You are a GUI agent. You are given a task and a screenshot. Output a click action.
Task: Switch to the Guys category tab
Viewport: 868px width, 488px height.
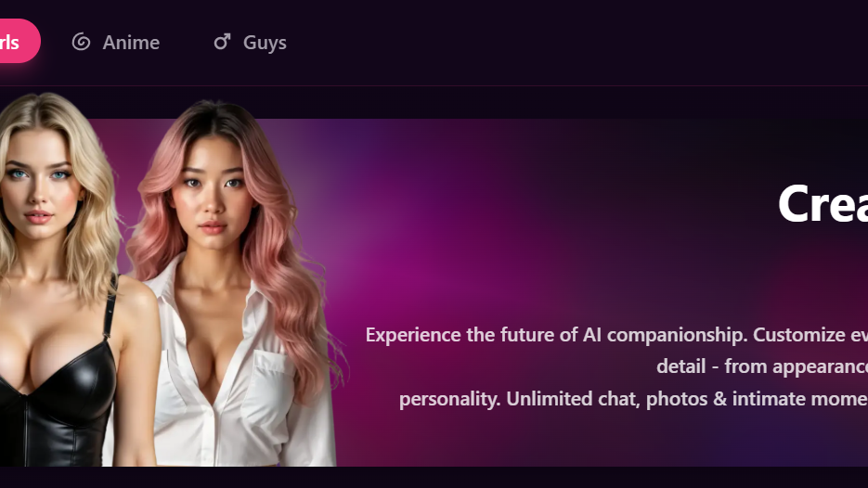click(251, 42)
